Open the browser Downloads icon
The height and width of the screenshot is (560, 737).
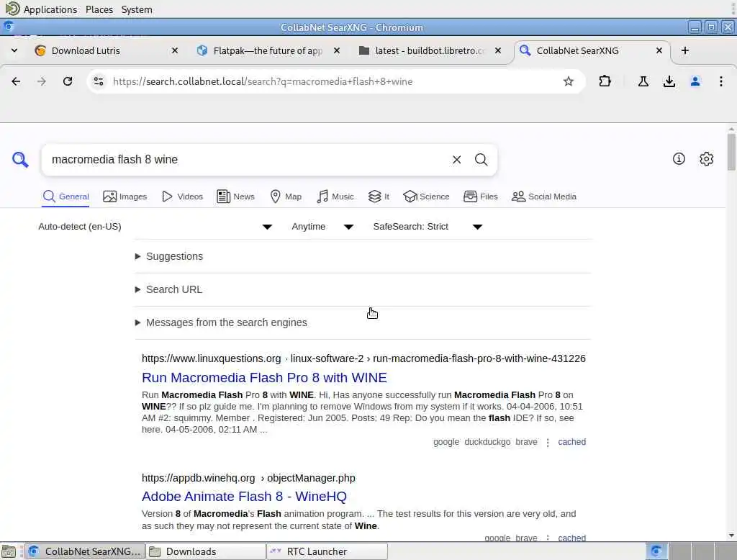669,81
